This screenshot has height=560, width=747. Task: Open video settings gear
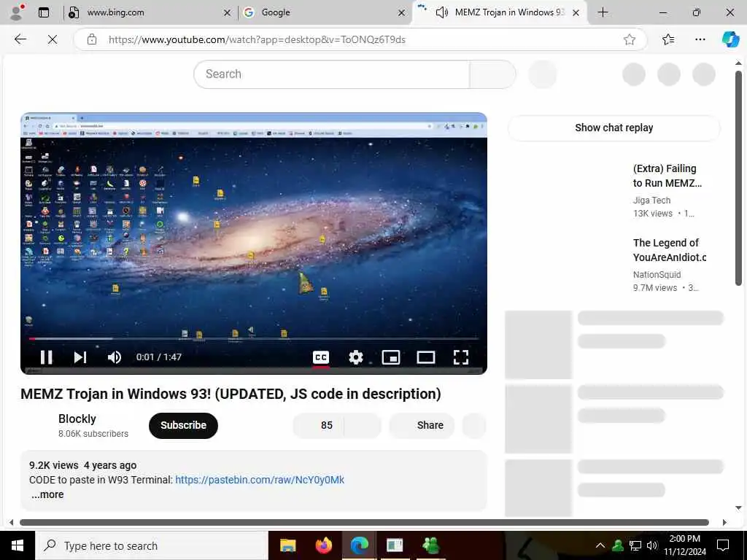tap(356, 357)
